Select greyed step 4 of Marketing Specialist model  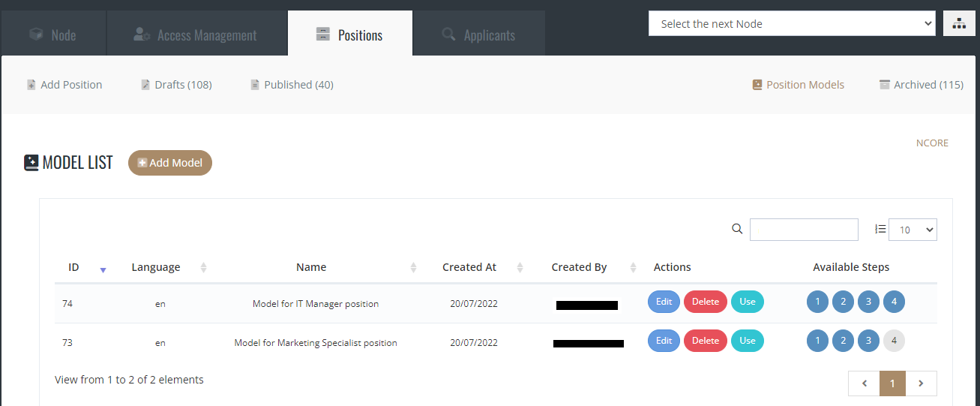pos(894,341)
